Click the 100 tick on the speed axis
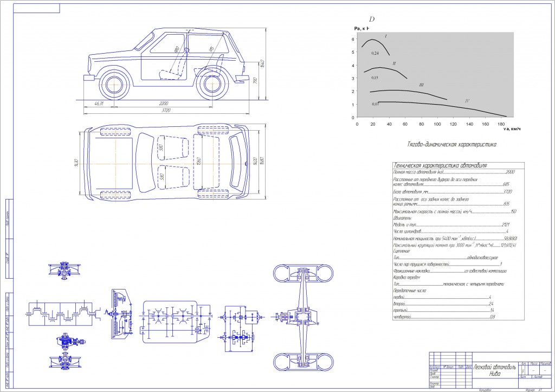 [x=437, y=124]
